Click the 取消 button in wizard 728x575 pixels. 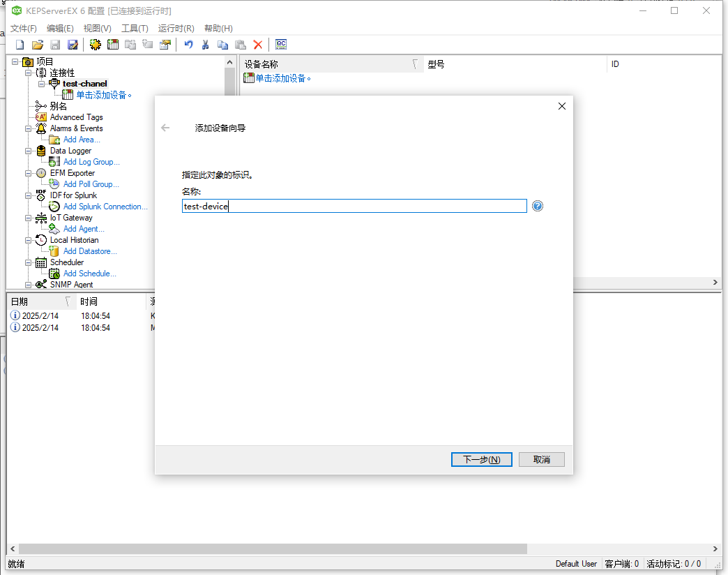pyautogui.click(x=541, y=459)
